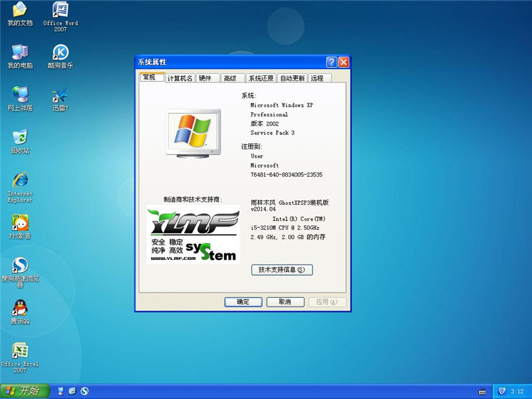Click the security shield tray icon
The height and width of the screenshot is (399, 532).
pyautogui.click(x=501, y=392)
